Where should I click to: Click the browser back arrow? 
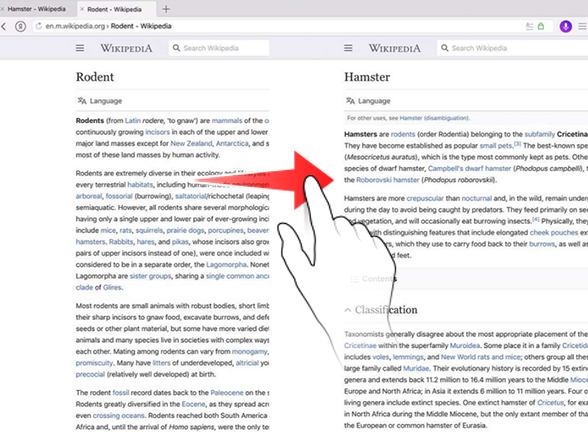click(4, 27)
